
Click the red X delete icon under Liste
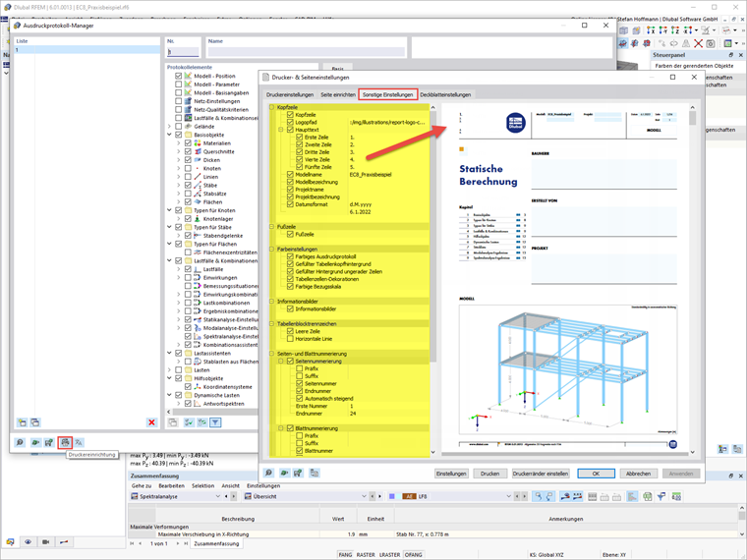click(151, 422)
